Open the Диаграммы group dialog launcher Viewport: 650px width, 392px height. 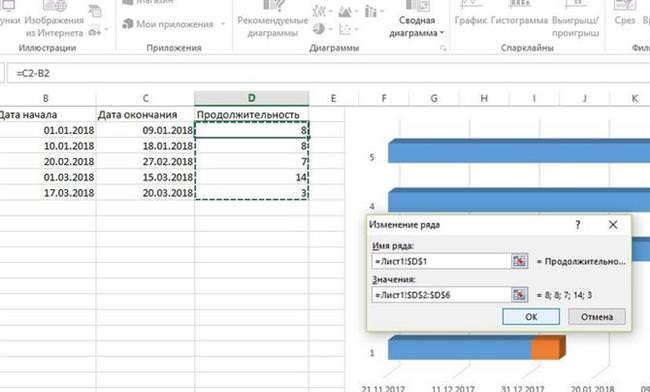[443, 48]
